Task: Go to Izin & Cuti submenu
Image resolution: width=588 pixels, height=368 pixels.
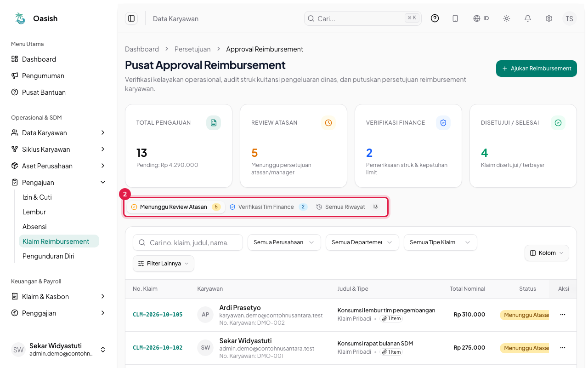Action: [x=59, y=197]
